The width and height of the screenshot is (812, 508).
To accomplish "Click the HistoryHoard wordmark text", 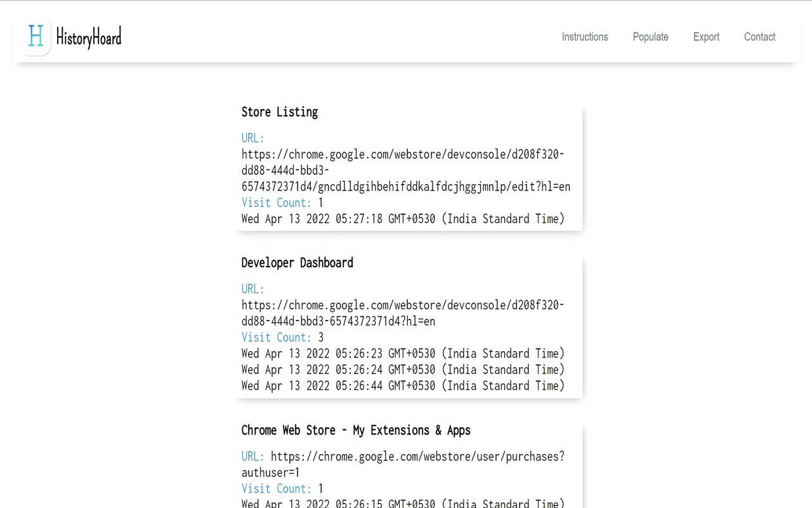I will [89, 37].
